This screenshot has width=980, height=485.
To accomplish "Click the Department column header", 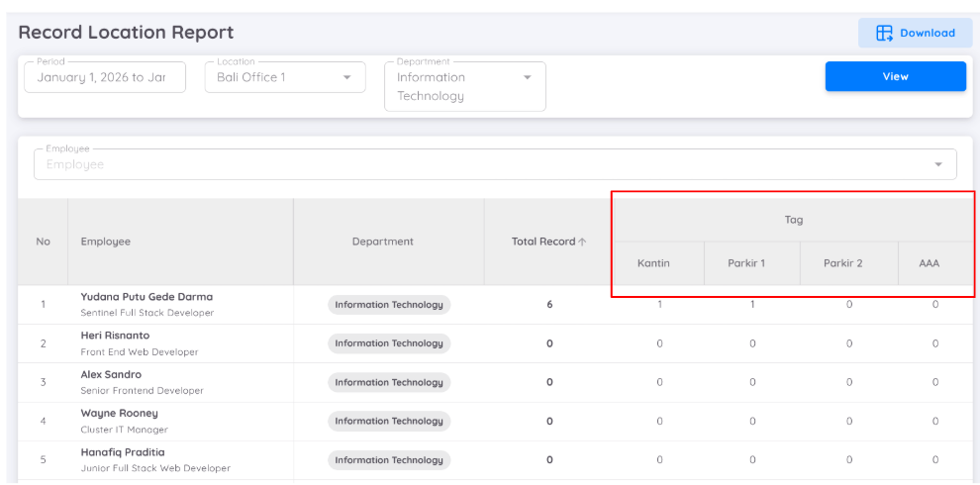I will (x=389, y=242).
